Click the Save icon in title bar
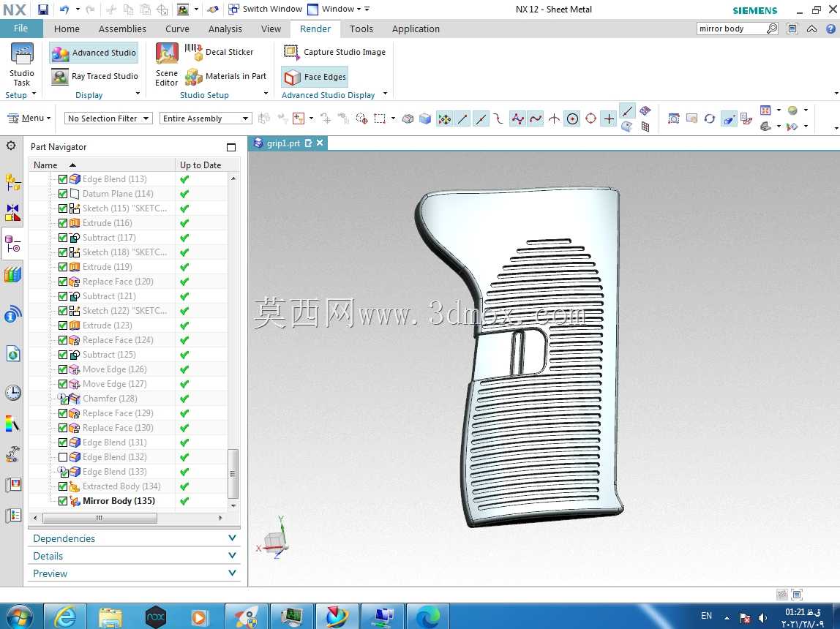This screenshot has width=840, height=629. (43, 9)
